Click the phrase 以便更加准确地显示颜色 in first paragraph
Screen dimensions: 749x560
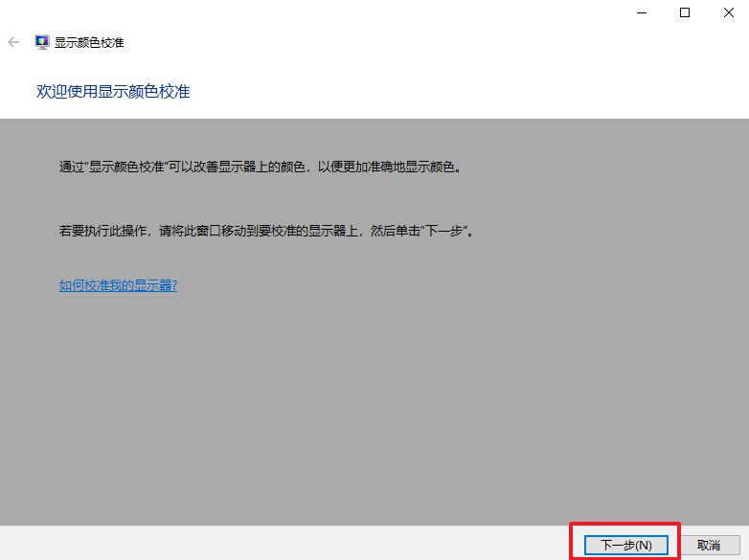point(385,167)
